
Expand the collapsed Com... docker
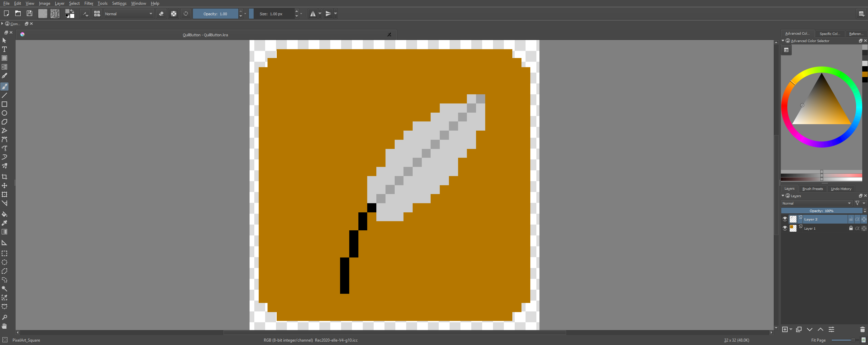tap(2, 24)
